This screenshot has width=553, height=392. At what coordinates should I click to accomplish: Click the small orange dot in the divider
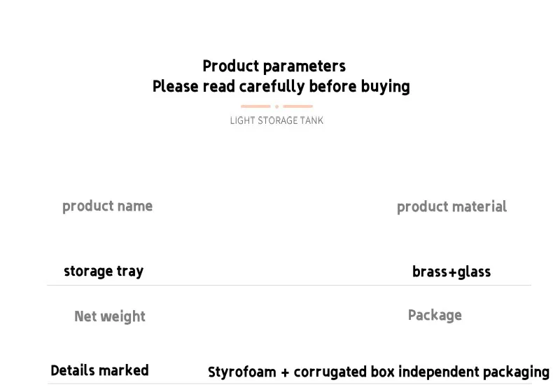click(x=276, y=107)
